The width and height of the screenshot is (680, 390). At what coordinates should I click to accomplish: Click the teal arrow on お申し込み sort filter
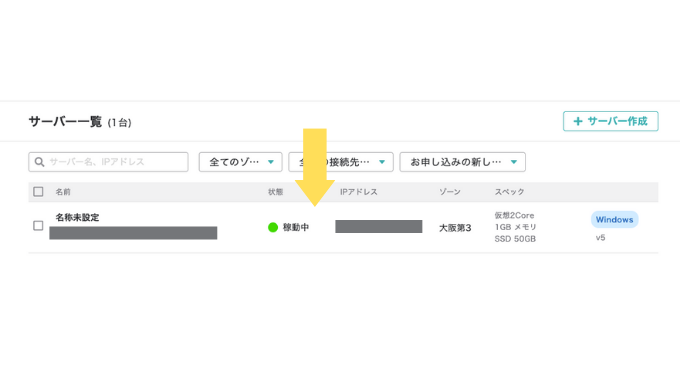514,162
